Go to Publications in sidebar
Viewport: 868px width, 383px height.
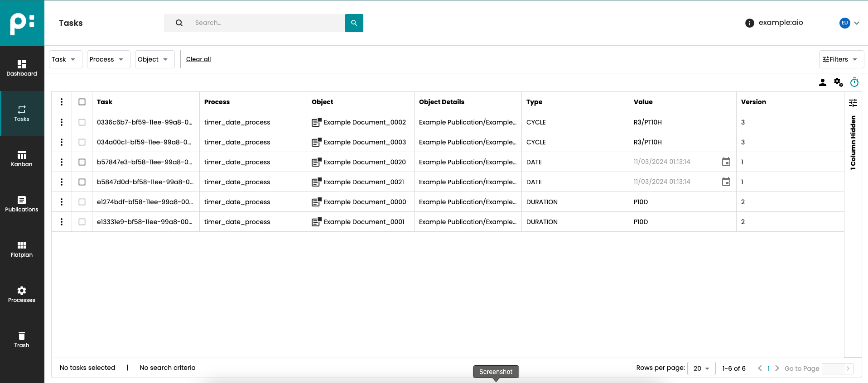tap(22, 204)
